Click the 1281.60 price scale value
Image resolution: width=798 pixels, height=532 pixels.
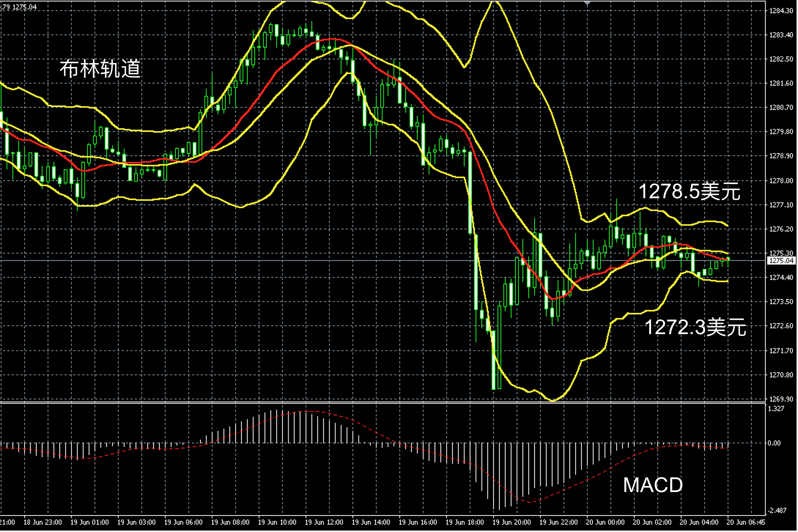[781, 84]
